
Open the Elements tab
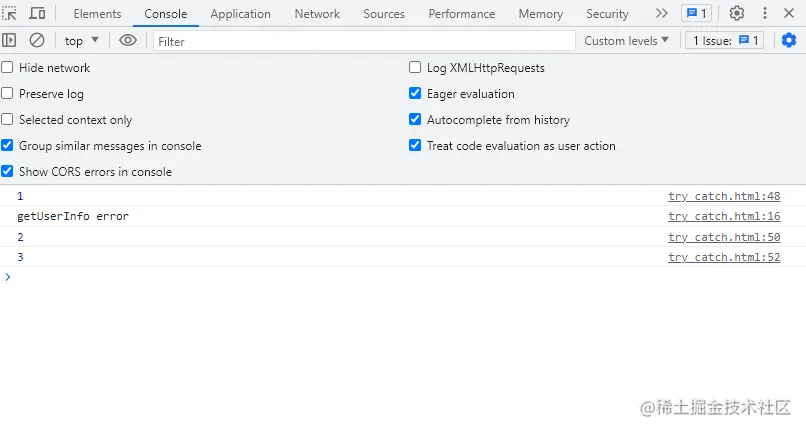pyautogui.click(x=97, y=14)
